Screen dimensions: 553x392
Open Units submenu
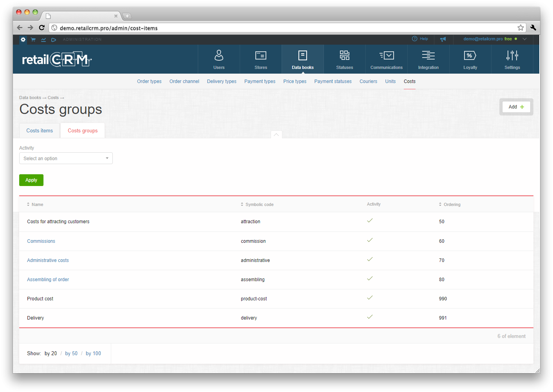[390, 81]
